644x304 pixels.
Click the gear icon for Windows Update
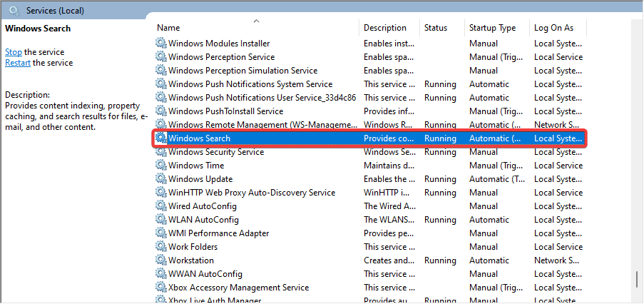coord(160,178)
